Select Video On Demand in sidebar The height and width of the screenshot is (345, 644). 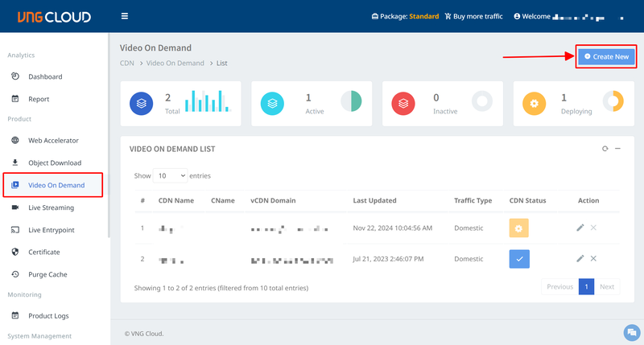56,185
